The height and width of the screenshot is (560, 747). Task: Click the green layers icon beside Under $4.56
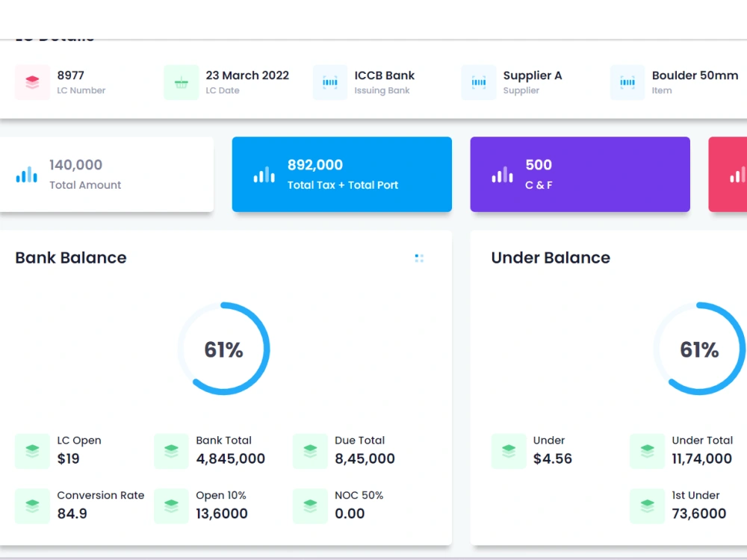[508, 451]
